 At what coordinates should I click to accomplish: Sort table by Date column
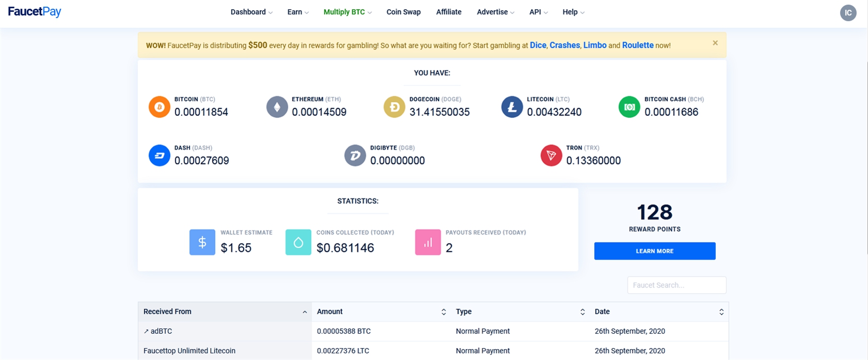point(659,312)
